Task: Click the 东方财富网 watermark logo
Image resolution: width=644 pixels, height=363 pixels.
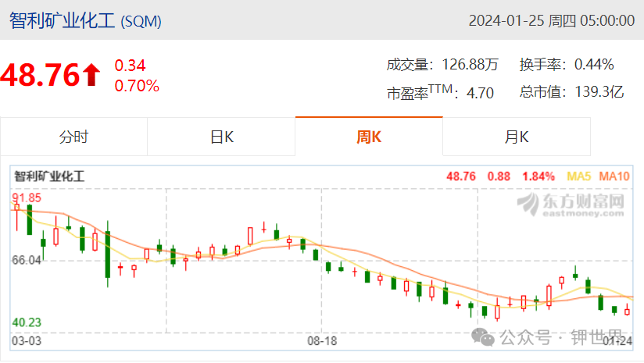Action: coord(571,205)
